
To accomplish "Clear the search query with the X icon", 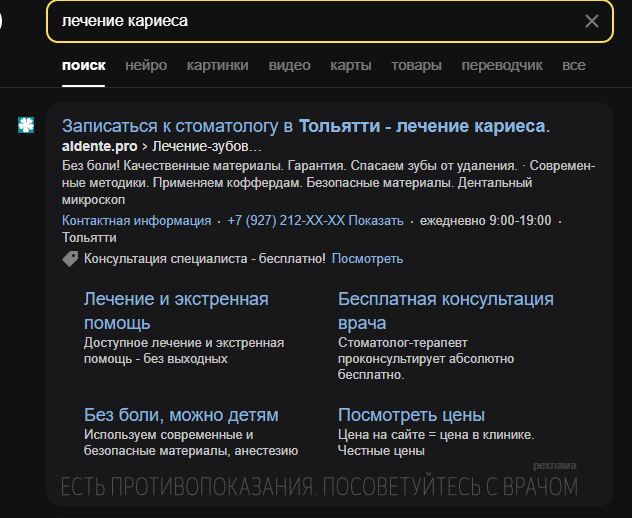I will (591, 21).
